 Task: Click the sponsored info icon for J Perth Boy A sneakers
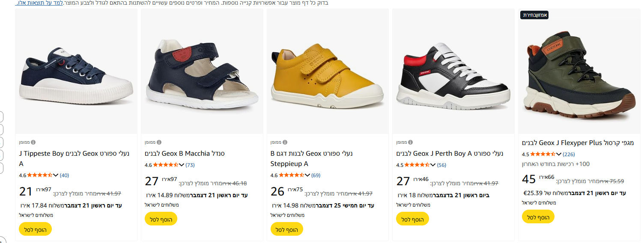point(411,142)
